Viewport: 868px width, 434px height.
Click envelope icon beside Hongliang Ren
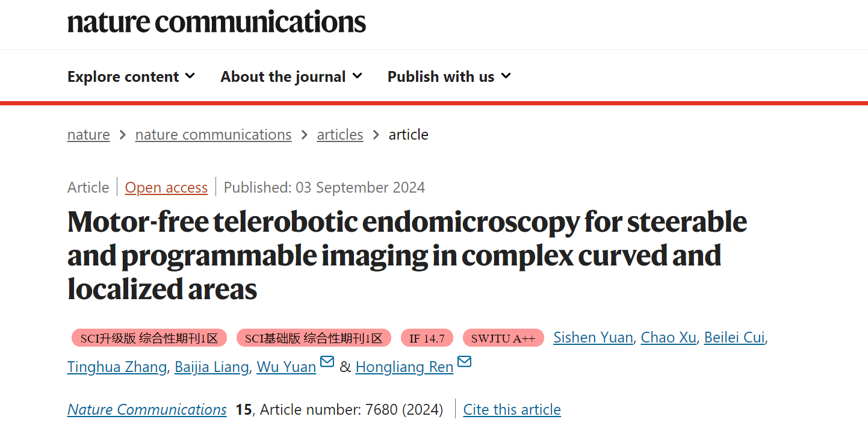coord(465,362)
